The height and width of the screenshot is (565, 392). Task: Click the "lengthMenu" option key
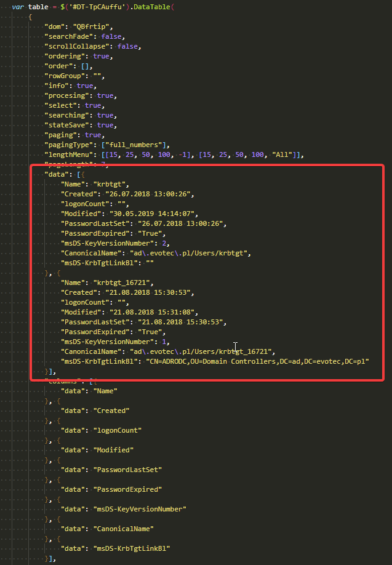[68, 154]
